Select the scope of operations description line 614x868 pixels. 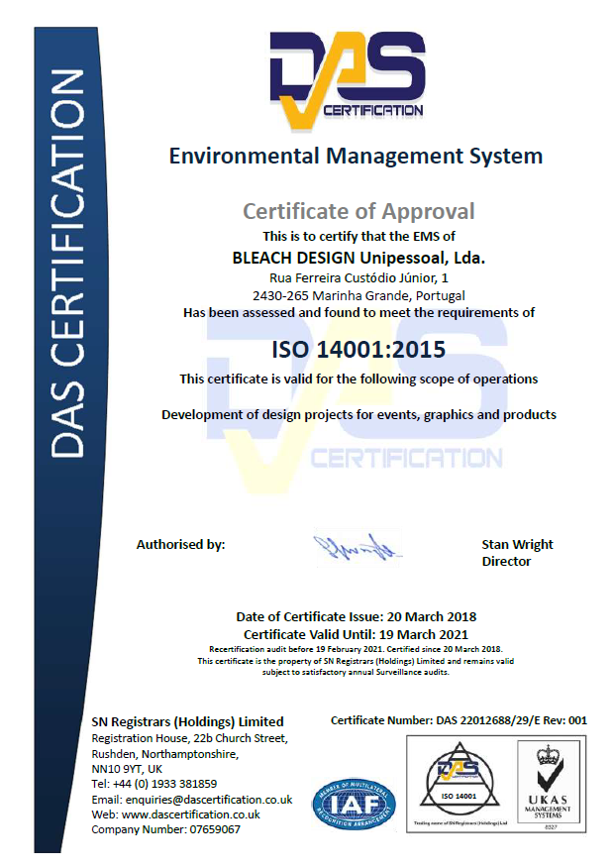coord(358,414)
